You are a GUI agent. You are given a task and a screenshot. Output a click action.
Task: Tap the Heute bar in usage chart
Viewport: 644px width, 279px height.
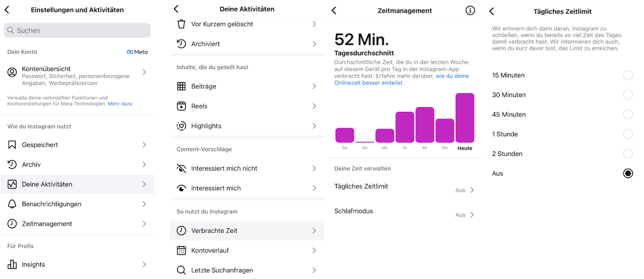coord(465,118)
